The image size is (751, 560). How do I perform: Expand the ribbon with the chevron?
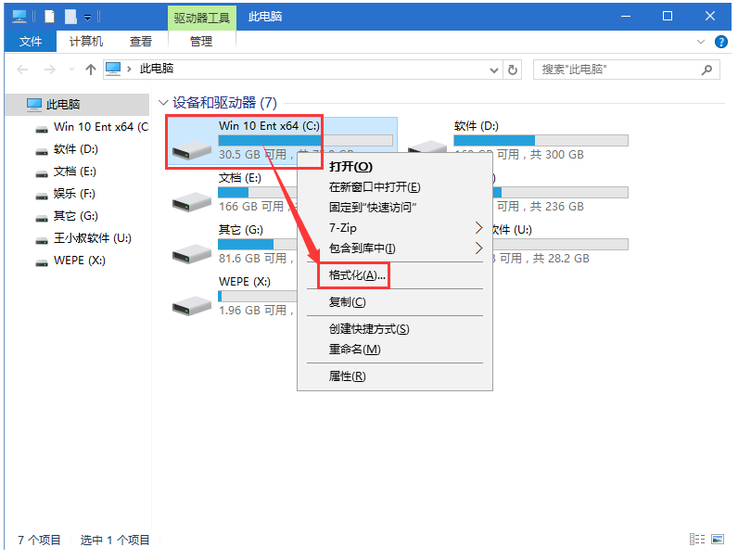[x=701, y=42]
